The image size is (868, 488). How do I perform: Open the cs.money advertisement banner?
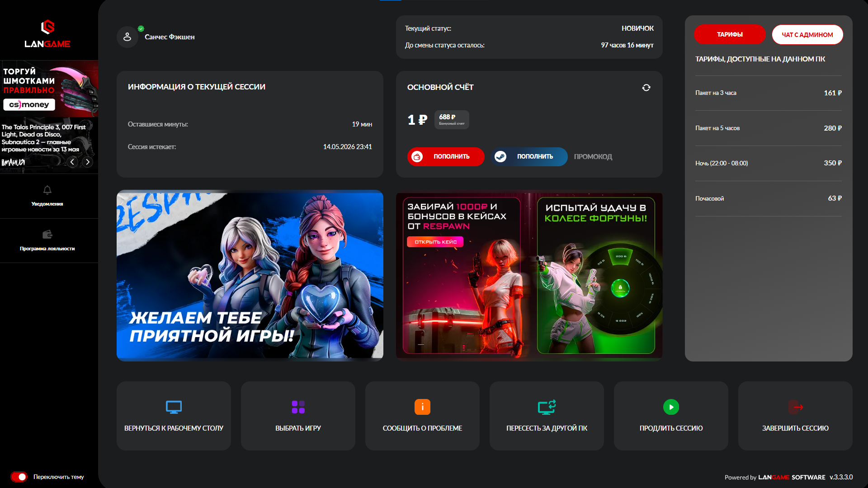49,89
